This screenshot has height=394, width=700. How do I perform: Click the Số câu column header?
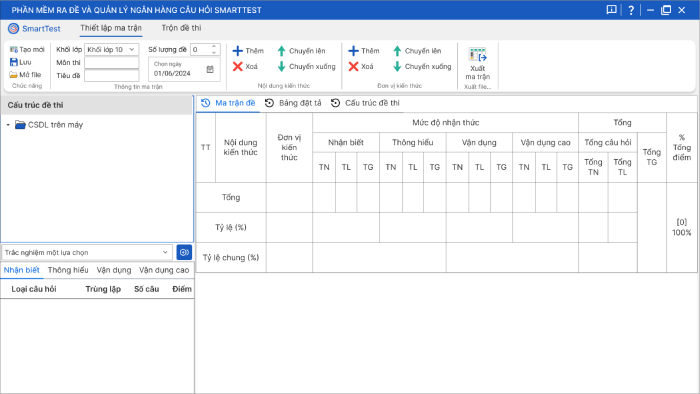[x=146, y=289]
